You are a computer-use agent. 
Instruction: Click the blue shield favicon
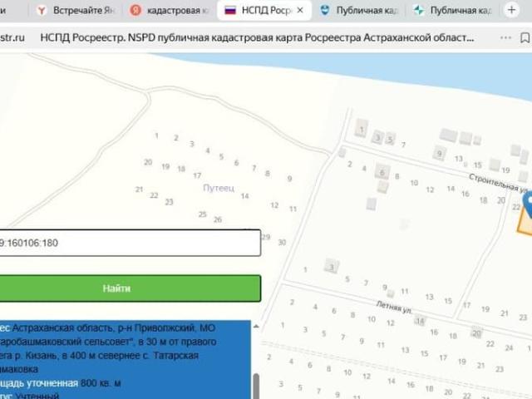click(x=325, y=11)
